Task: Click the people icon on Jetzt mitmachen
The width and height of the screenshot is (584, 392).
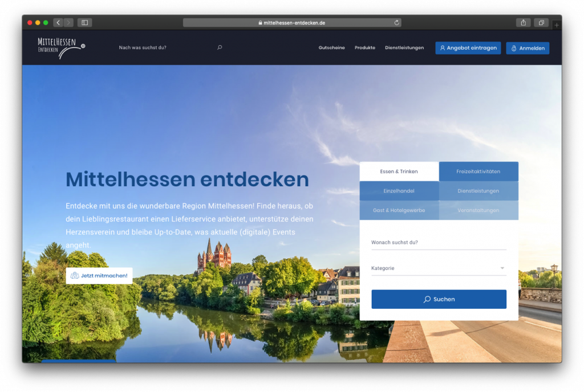Action: click(74, 276)
